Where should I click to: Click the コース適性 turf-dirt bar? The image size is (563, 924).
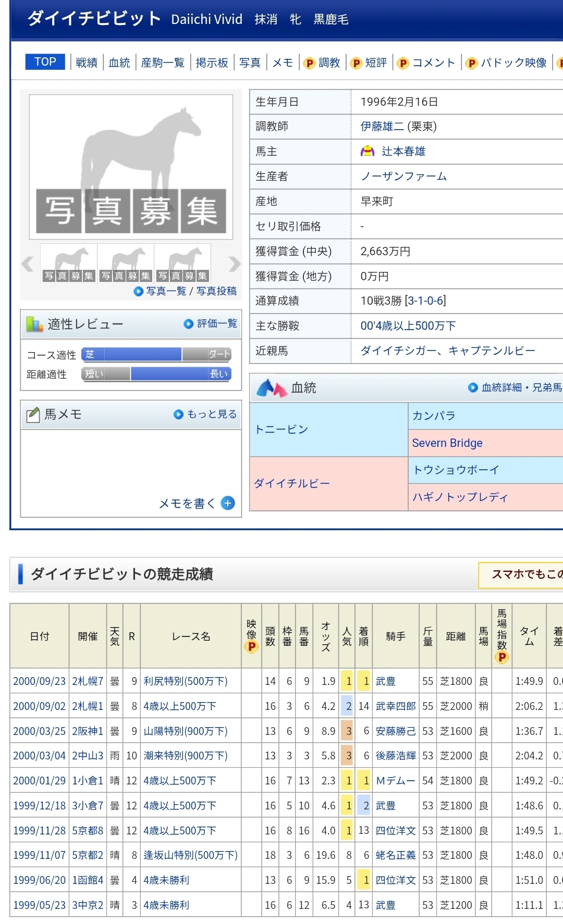(156, 355)
